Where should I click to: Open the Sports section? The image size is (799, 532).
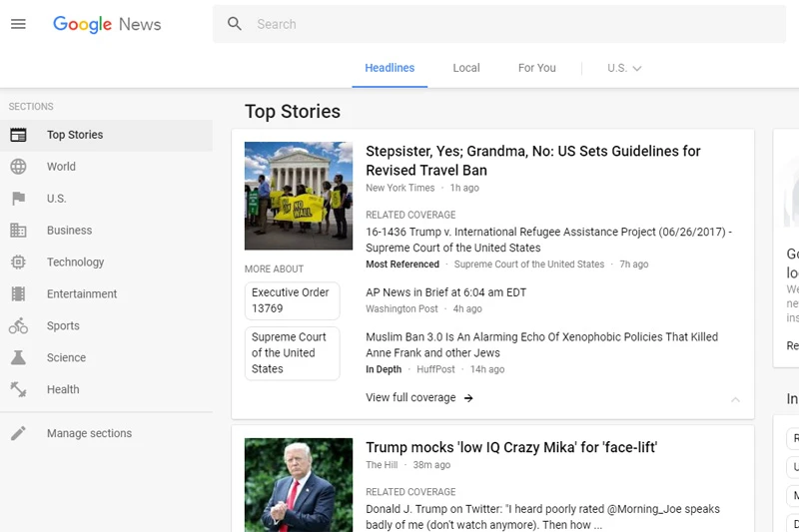click(107, 325)
